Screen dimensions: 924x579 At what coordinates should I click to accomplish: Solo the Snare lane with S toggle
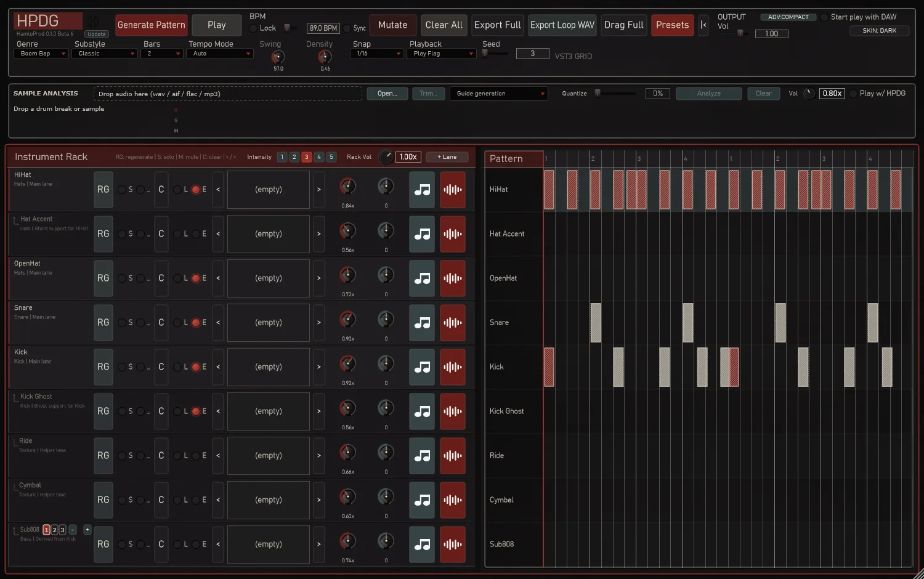click(x=122, y=323)
